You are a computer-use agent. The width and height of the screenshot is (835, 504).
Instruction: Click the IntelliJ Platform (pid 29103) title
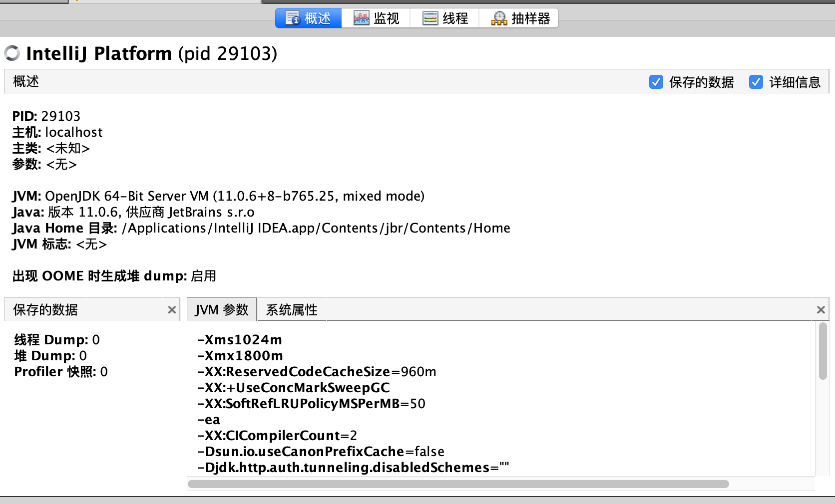(x=151, y=53)
